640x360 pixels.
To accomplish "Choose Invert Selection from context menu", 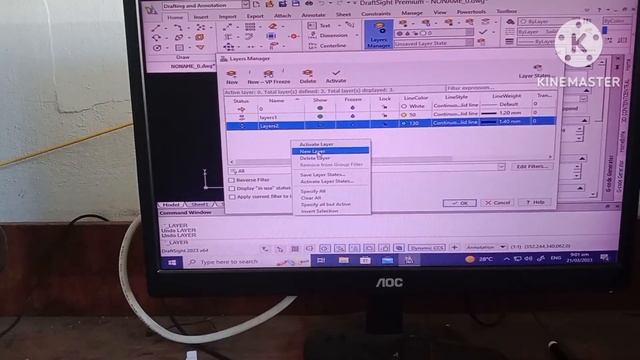I will 320,211.
